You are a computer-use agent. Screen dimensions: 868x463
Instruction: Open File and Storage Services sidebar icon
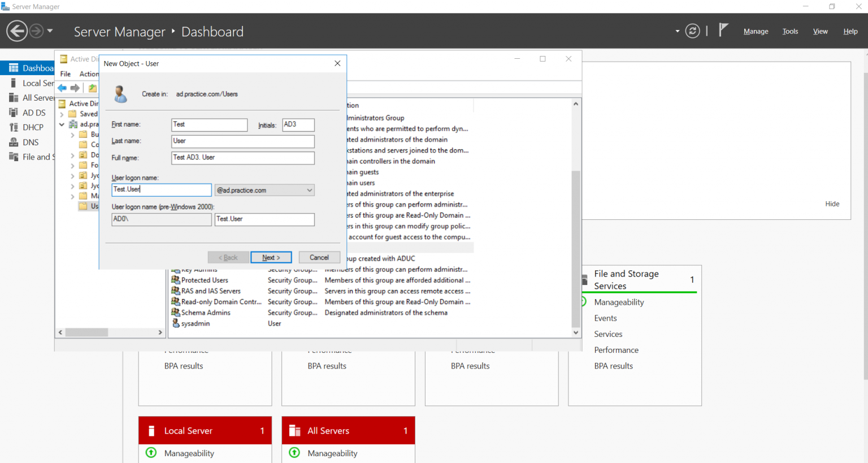click(x=14, y=157)
